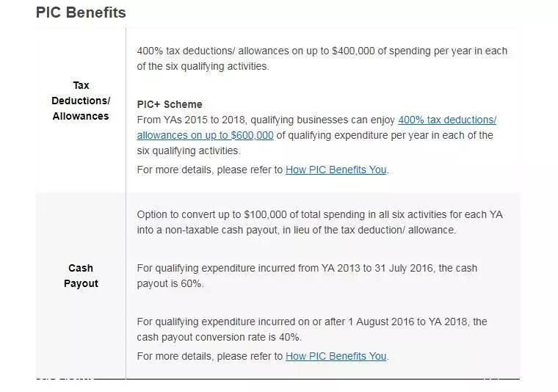This screenshot has height=392, width=558.
Task: Click the word 'Payout' in the left column
Action: click(81, 284)
